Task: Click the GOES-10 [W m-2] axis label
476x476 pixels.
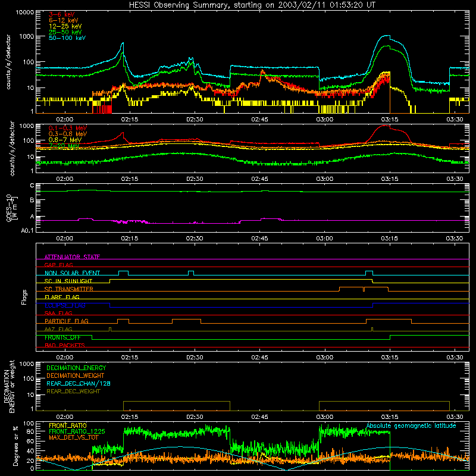Action: click(x=12, y=208)
